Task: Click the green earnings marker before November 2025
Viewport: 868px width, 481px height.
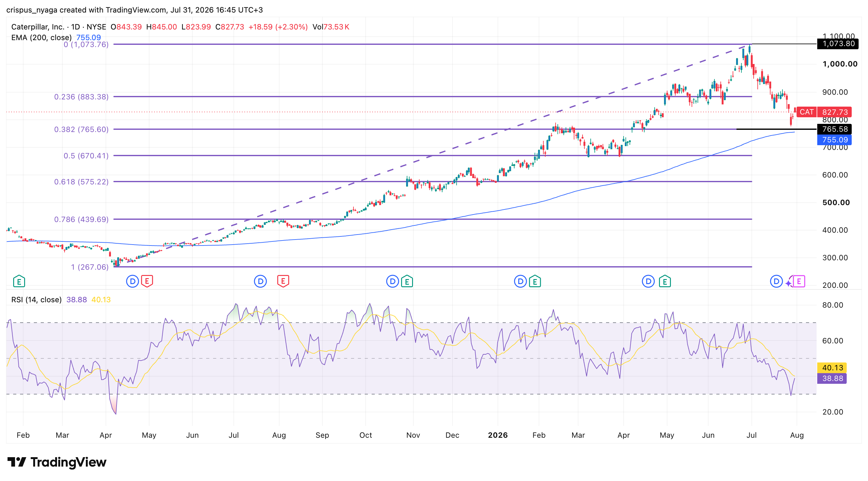Action: (407, 281)
